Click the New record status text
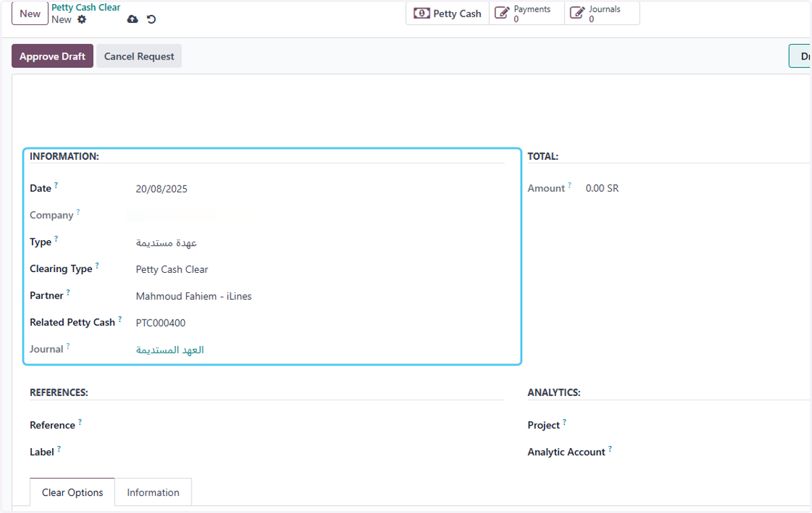 [62, 20]
